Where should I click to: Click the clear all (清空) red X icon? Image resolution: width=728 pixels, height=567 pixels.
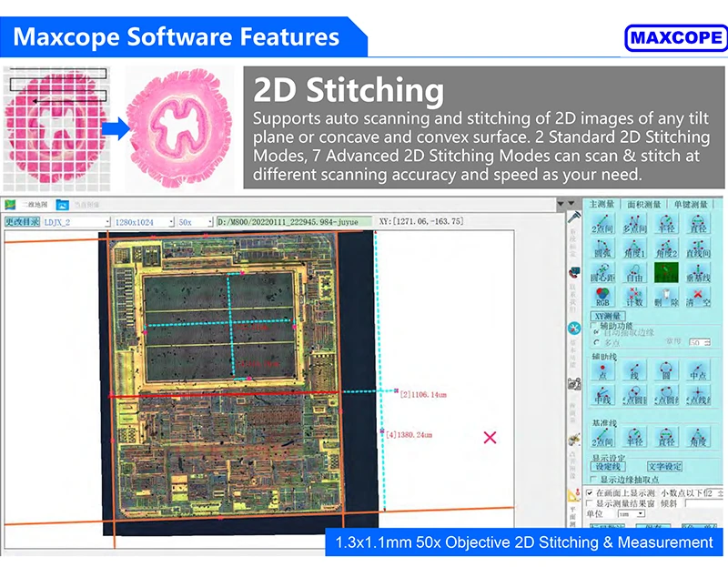click(700, 296)
